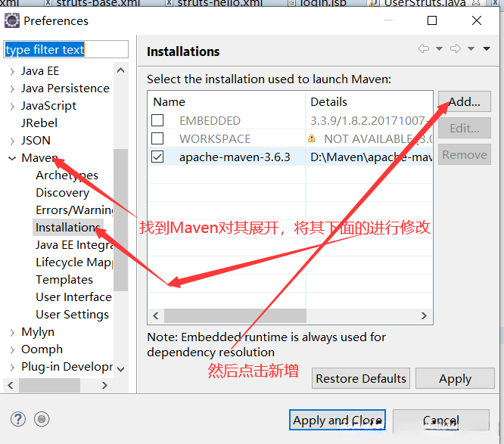Click the Cancel button
Screen dimensions: 504x444
click(x=441, y=420)
